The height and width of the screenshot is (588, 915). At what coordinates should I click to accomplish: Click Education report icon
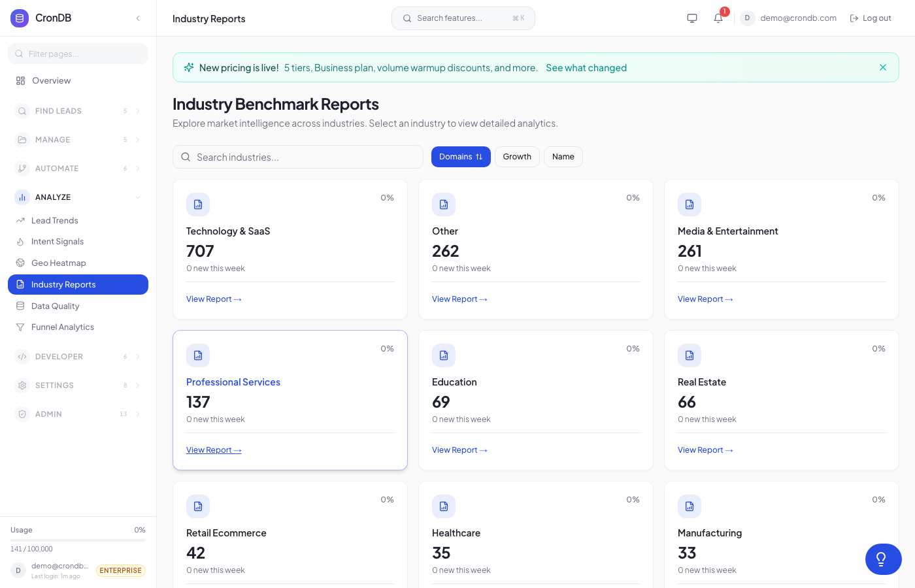point(444,355)
